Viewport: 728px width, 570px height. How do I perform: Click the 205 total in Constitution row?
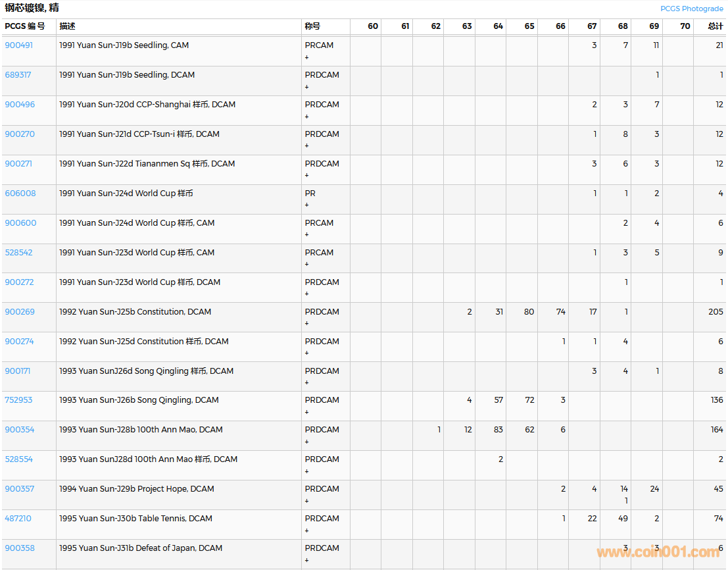coord(716,312)
